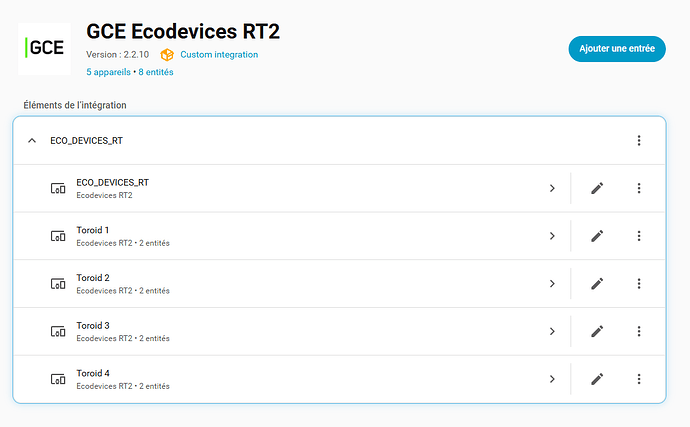Click the edit pencil for Toroid 4
The height and width of the screenshot is (427, 690).
tap(597, 379)
